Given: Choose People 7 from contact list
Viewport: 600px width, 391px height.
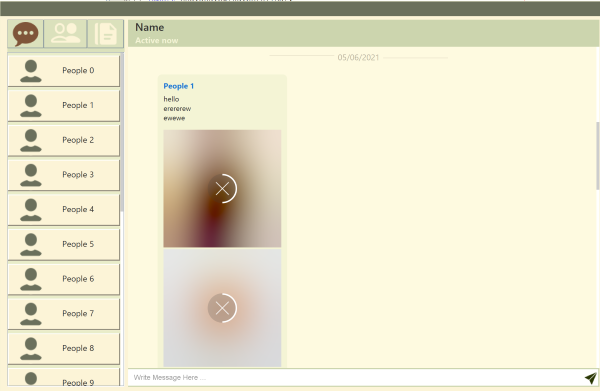Looking at the screenshot, I should click(x=64, y=314).
